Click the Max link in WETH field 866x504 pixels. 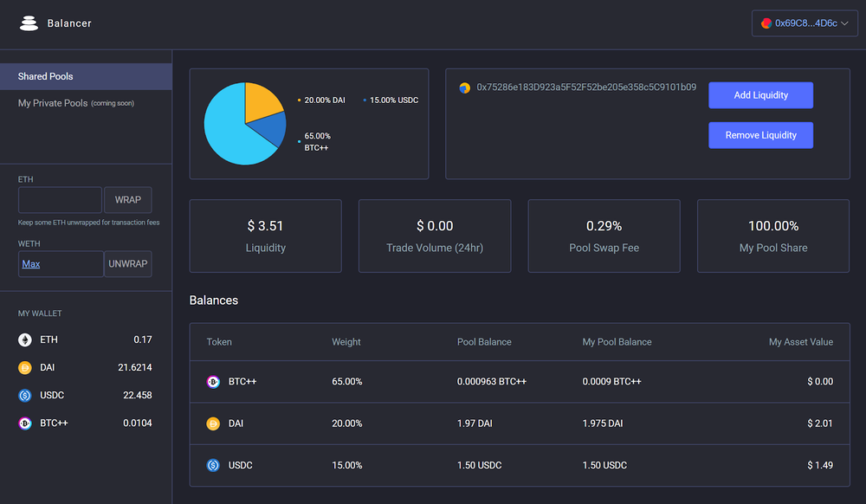tap(31, 264)
